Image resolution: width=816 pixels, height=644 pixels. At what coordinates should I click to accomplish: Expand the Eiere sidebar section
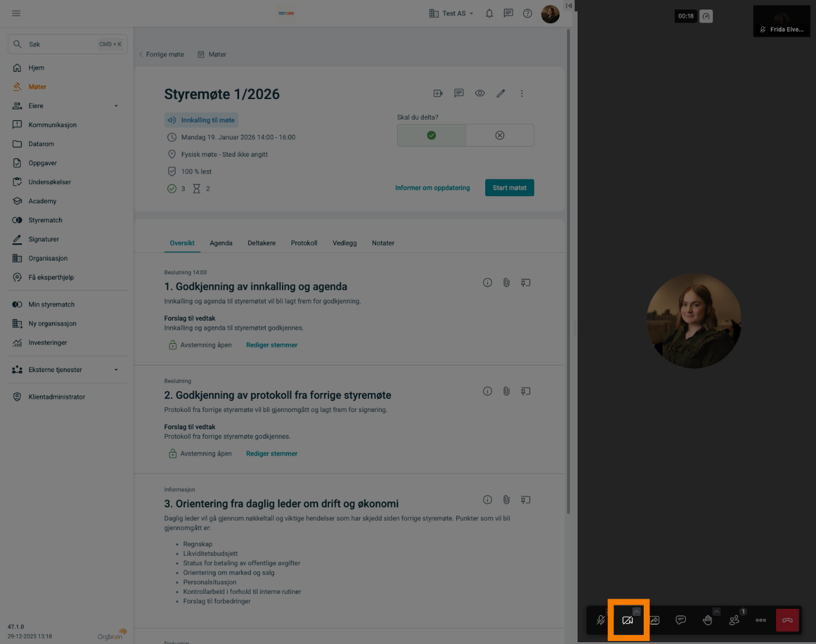[67, 106]
